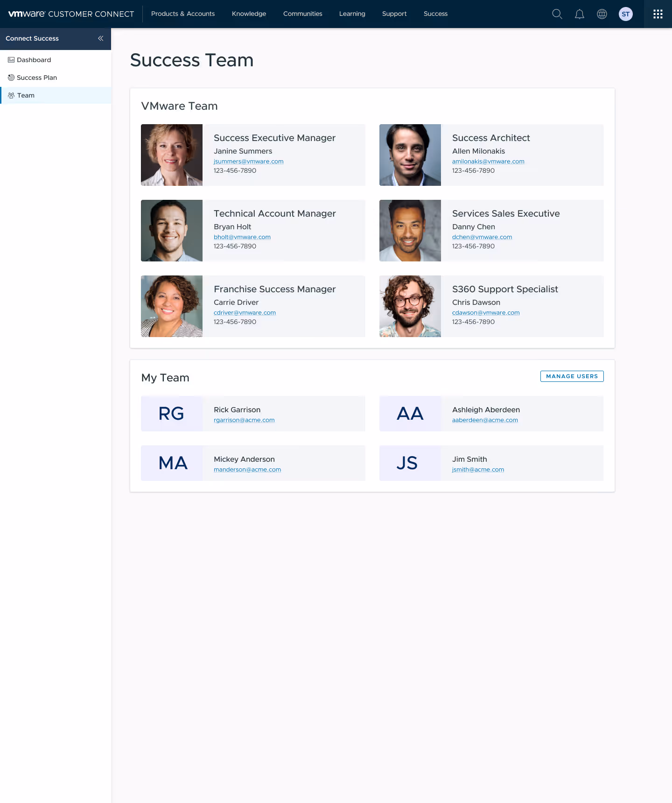Click the Success Team page heading
Image resolution: width=672 pixels, height=803 pixels.
192,60
